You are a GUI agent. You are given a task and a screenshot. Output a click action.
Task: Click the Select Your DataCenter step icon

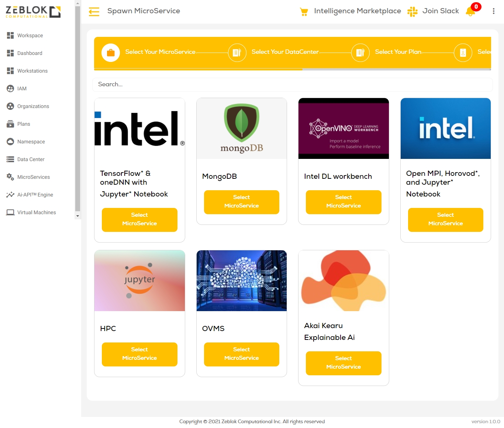pyautogui.click(x=237, y=53)
